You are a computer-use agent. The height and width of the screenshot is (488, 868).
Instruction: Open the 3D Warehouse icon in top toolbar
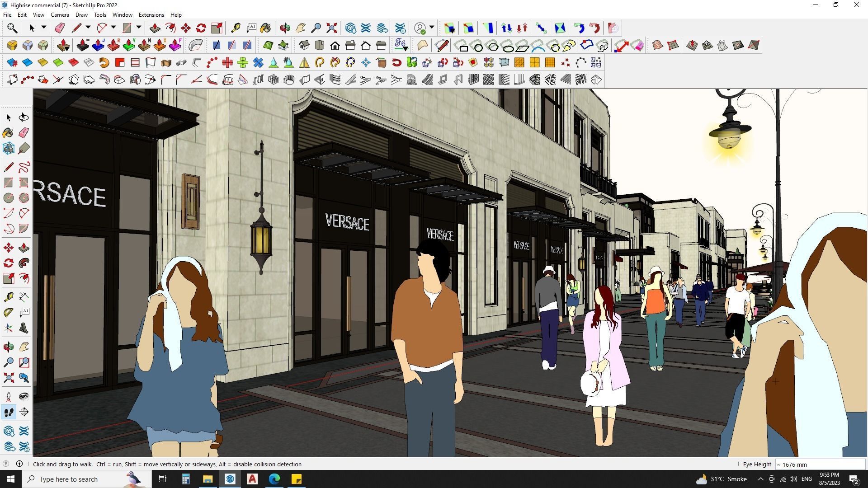pyautogui.click(x=350, y=28)
